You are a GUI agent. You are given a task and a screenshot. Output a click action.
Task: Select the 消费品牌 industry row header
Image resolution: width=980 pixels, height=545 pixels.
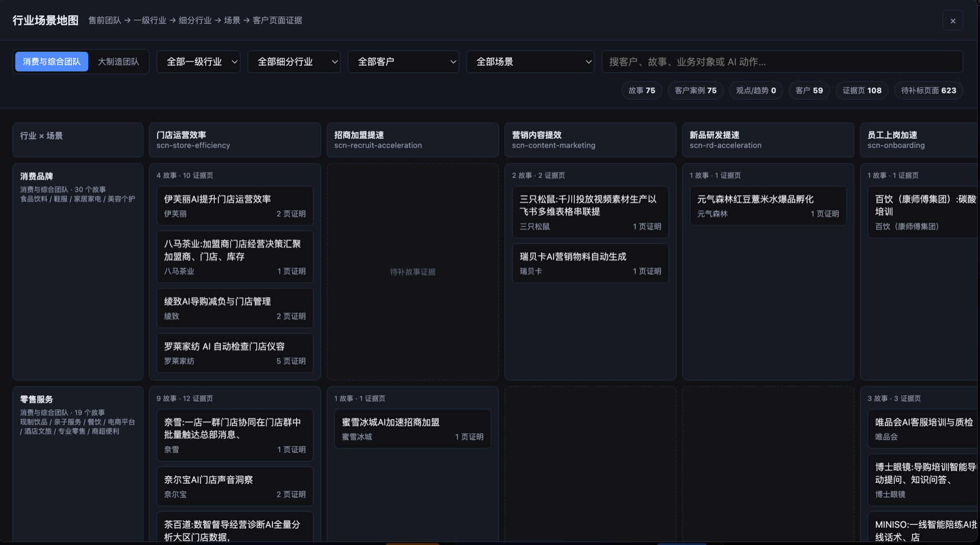pos(78,271)
